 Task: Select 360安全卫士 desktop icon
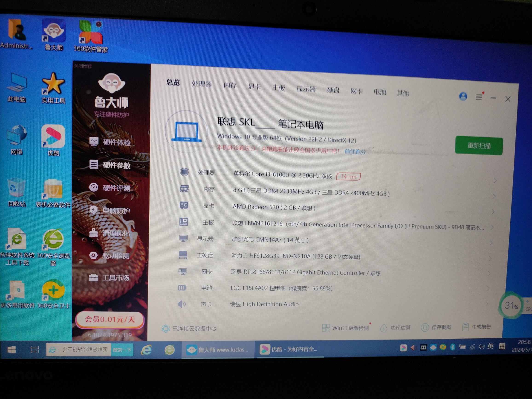pos(53,294)
